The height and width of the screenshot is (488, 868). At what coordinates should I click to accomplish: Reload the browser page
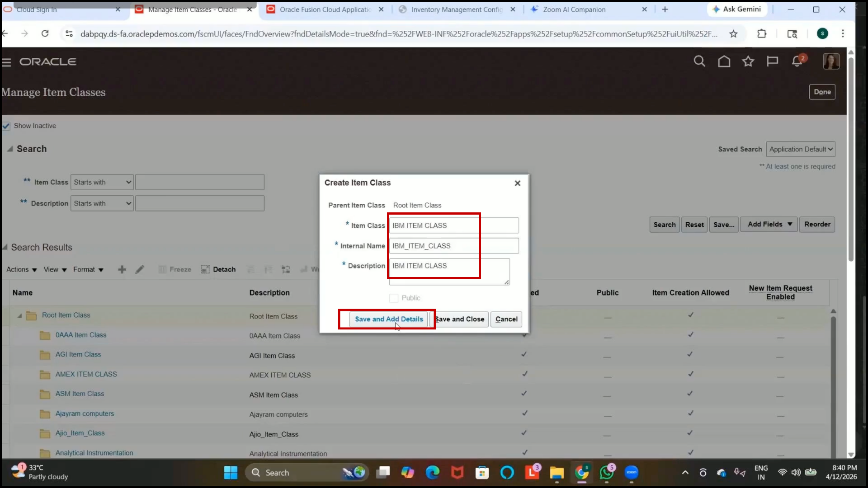pyautogui.click(x=45, y=33)
